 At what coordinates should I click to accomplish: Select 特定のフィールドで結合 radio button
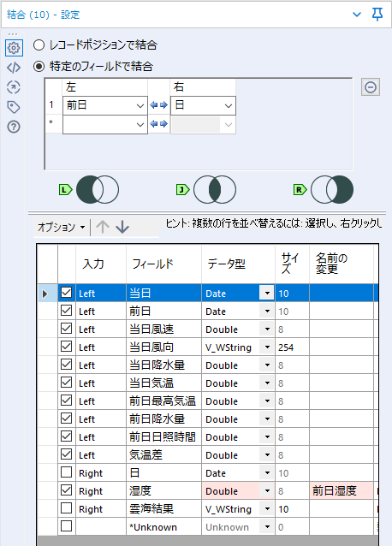click(39, 66)
